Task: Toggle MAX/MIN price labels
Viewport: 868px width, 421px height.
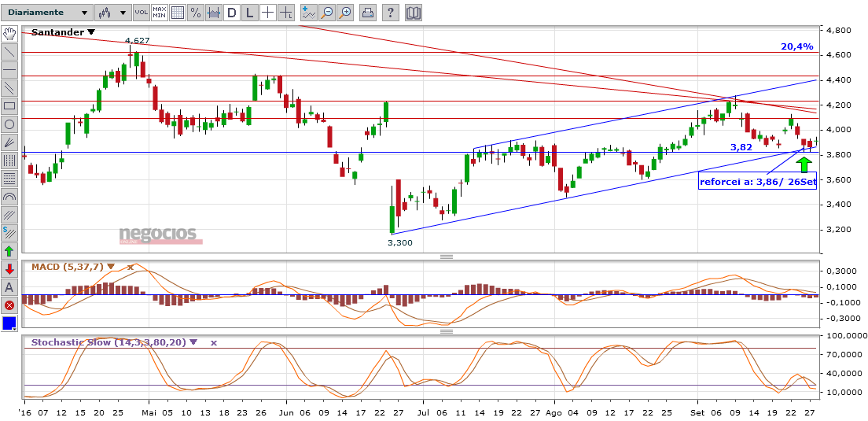Action: coord(160,12)
